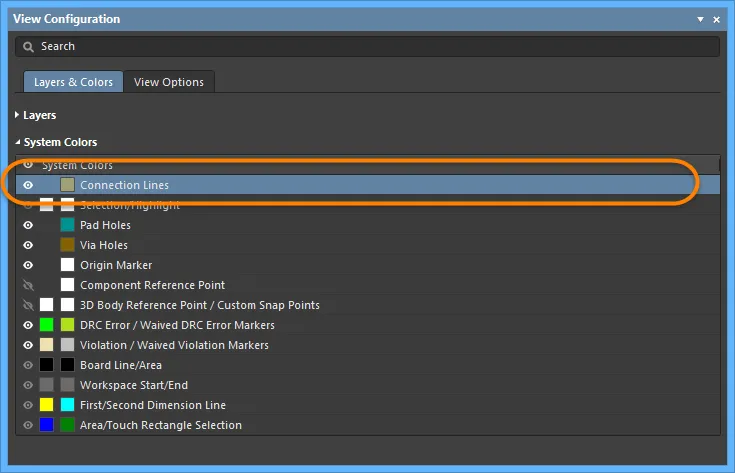This screenshot has height=473, width=735.
Task: Close the View Configuration panel
Action: (x=716, y=19)
